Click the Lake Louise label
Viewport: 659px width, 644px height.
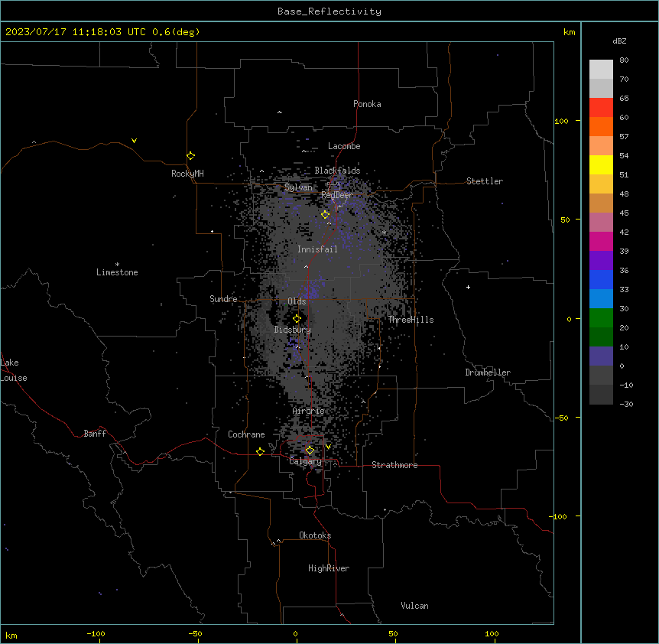12,370
